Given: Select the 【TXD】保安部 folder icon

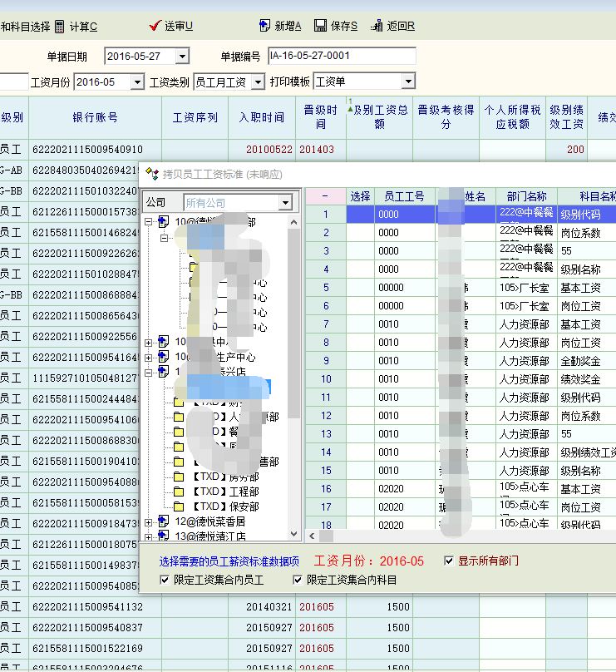Looking at the screenshot, I should coord(178,506).
